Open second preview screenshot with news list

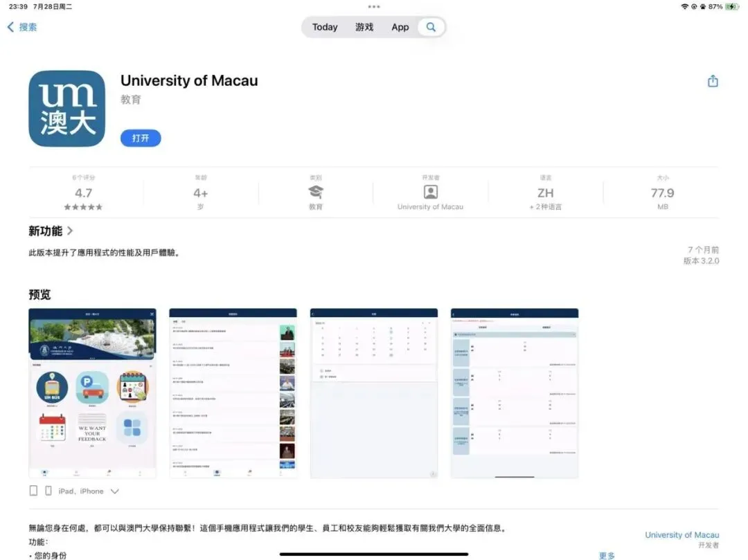(233, 393)
